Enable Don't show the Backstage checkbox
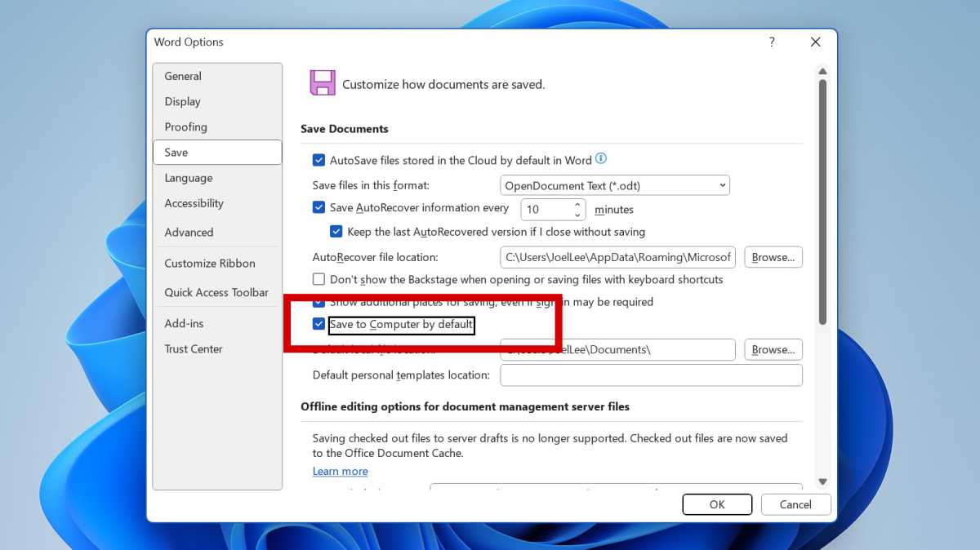The image size is (980, 550). point(318,280)
